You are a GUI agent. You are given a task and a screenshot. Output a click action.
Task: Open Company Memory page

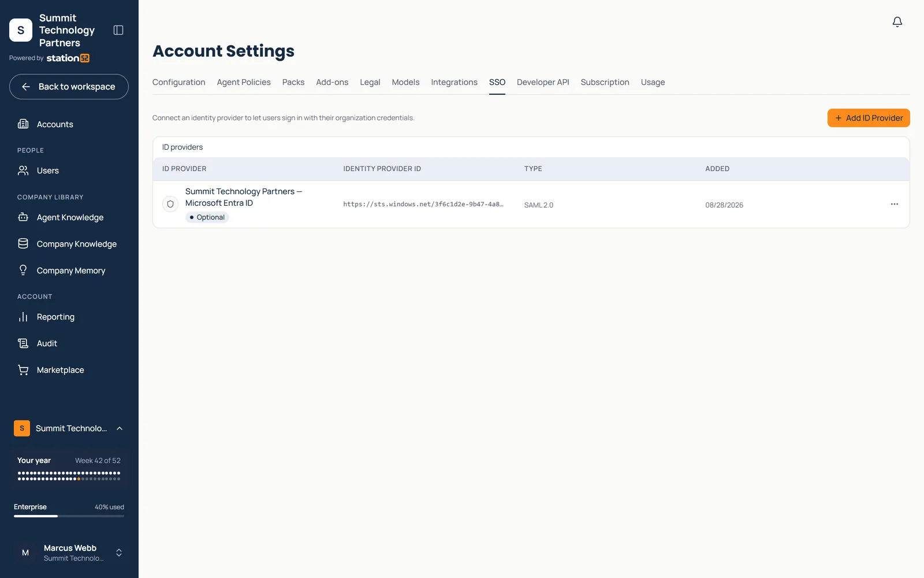[69, 270]
